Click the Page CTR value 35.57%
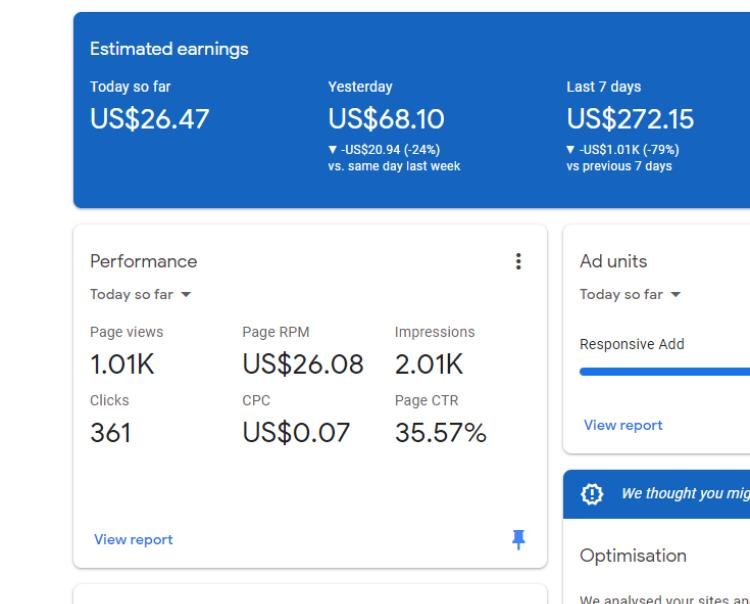The width and height of the screenshot is (750, 604). [441, 433]
